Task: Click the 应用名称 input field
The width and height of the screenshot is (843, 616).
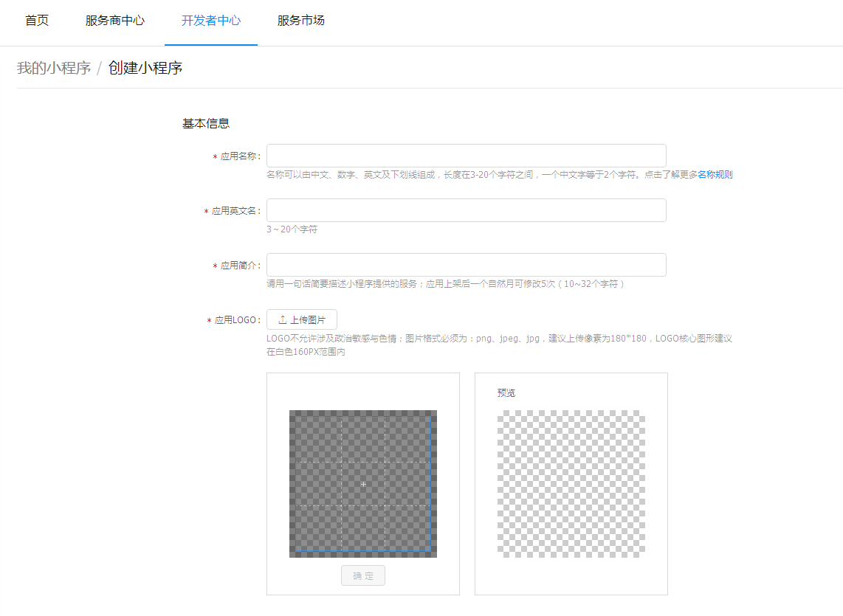Action: pyautogui.click(x=466, y=155)
